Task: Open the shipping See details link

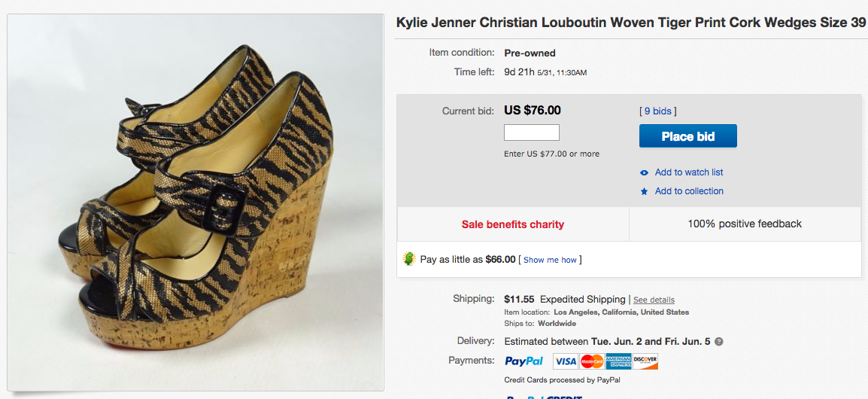Action: [654, 300]
